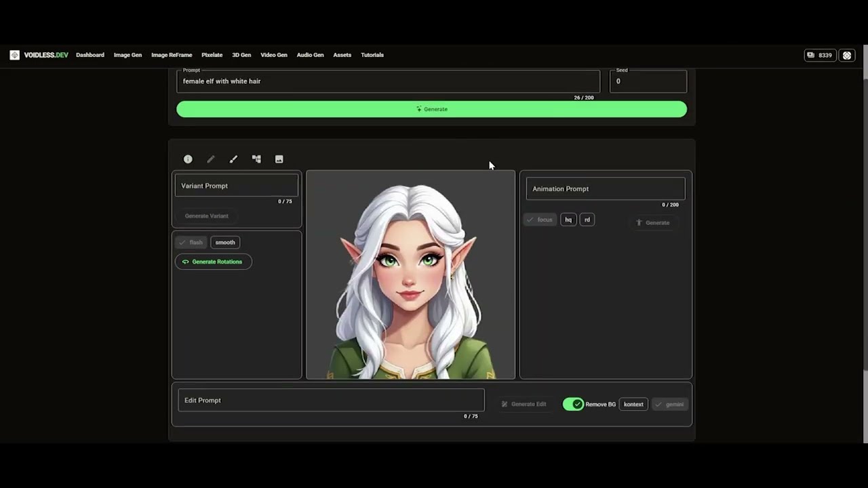
Task: Open the account avatar icon
Action: pos(847,56)
